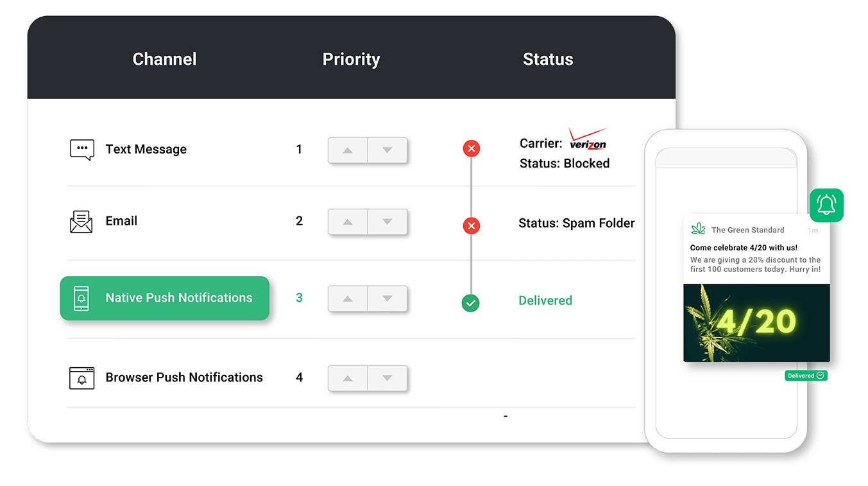Select the Native Push Notifications green row
868x486 pixels.
164,298
